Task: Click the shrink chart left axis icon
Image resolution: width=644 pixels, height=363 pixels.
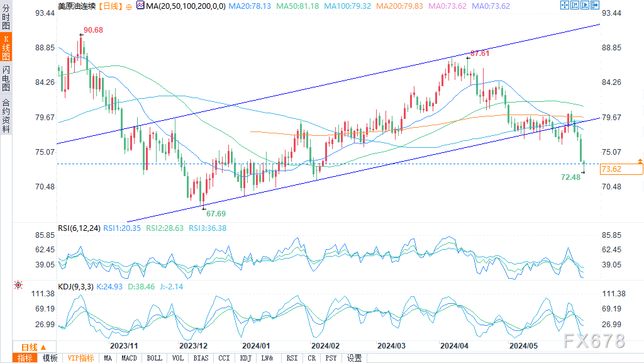Action: [x=575, y=5]
